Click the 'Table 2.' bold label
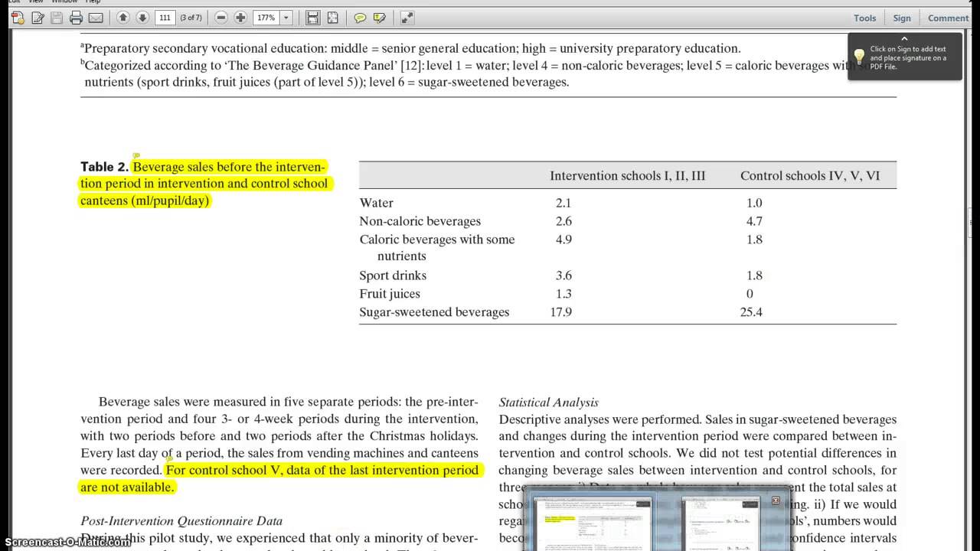 pos(104,167)
